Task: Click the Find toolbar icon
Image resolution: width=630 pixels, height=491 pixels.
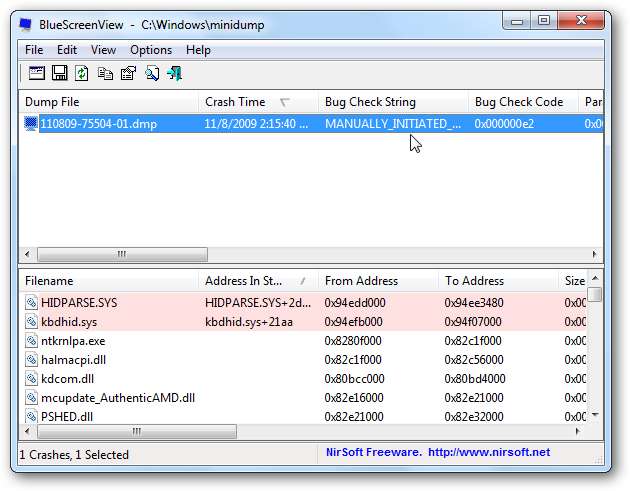Action: [x=152, y=73]
